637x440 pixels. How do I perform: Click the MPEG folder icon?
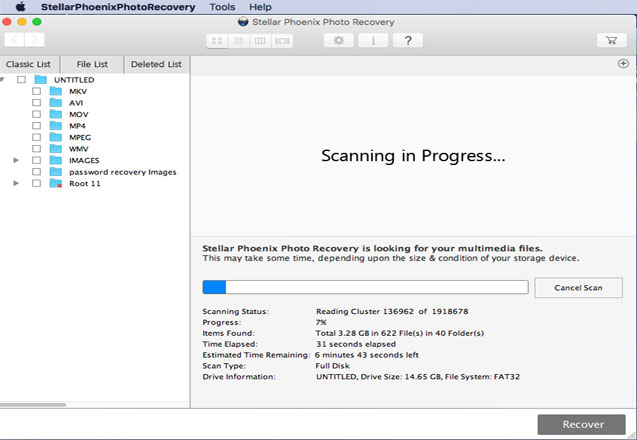pyautogui.click(x=56, y=137)
